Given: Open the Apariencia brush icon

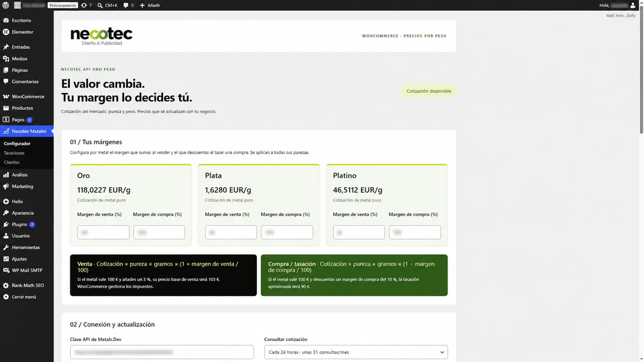Looking at the screenshot, I should 6,213.
